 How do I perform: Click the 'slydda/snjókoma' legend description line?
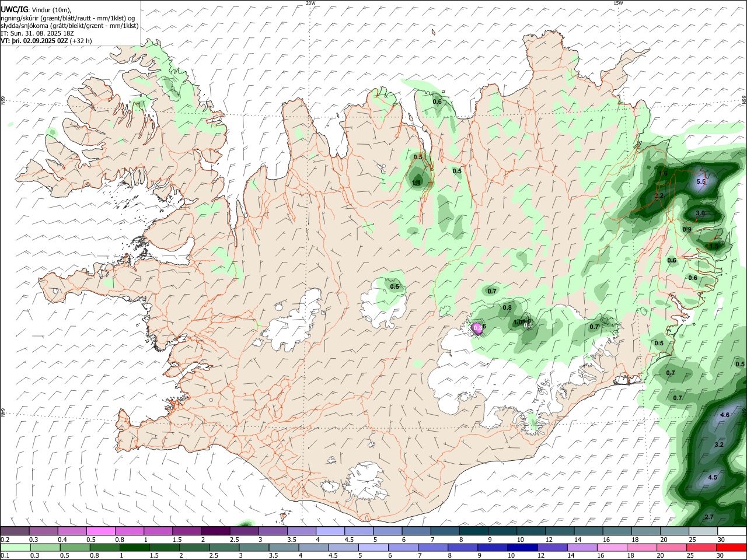point(69,26)
